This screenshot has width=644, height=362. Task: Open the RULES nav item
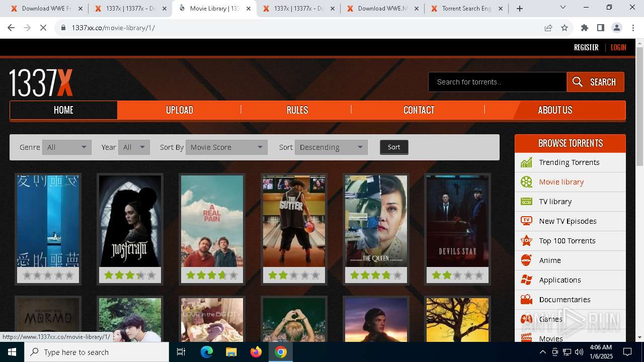(x=297, y=110)
